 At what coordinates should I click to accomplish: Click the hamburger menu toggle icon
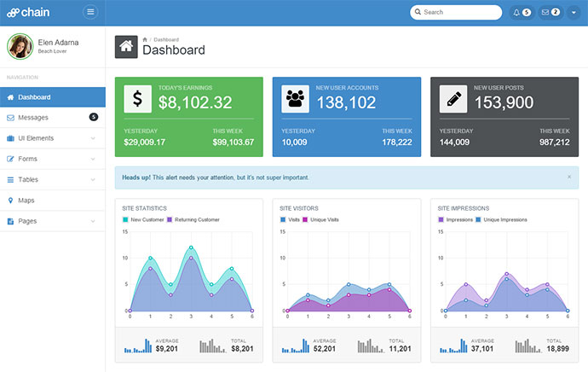[x=90, y=12]
